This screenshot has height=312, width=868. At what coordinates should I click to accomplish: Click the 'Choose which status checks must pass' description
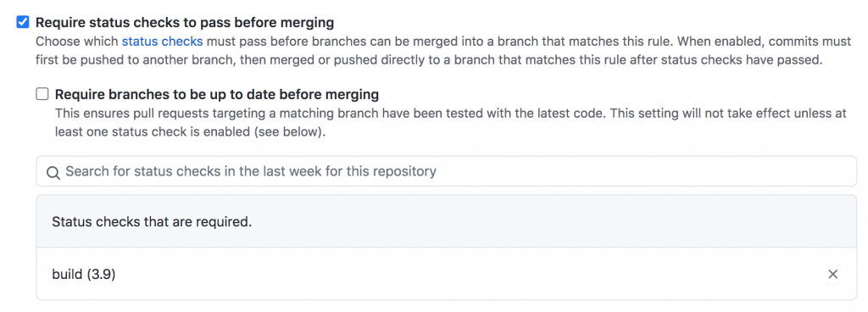(x=426, y=41)
